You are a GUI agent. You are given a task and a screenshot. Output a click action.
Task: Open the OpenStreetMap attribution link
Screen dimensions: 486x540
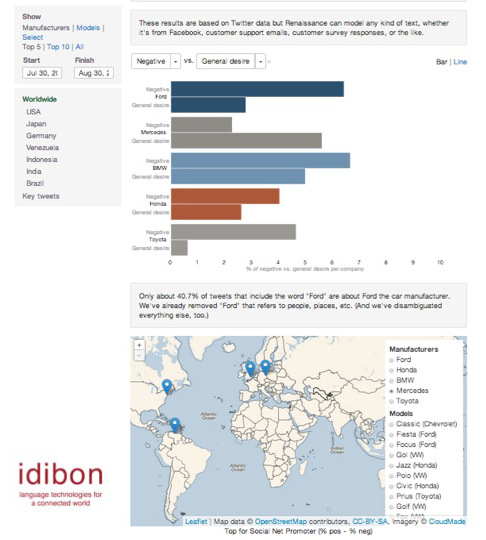281,521
